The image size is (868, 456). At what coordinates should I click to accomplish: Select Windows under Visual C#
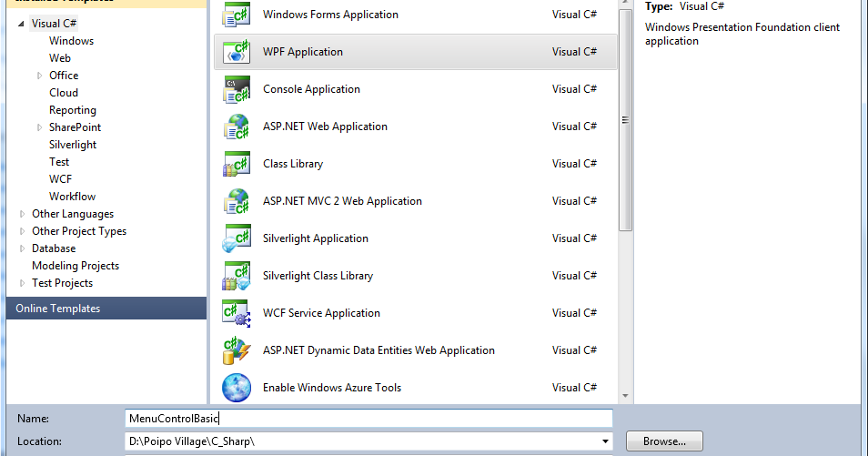[71, 41]
